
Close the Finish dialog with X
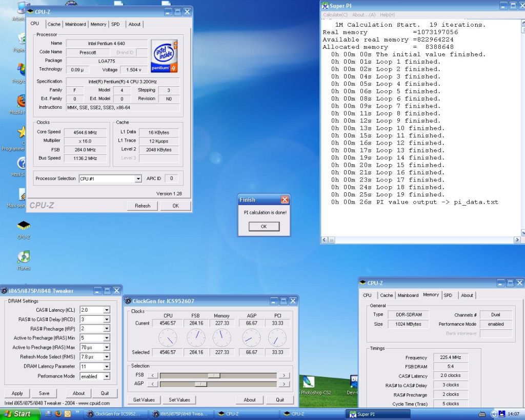(x=285, y=199)
